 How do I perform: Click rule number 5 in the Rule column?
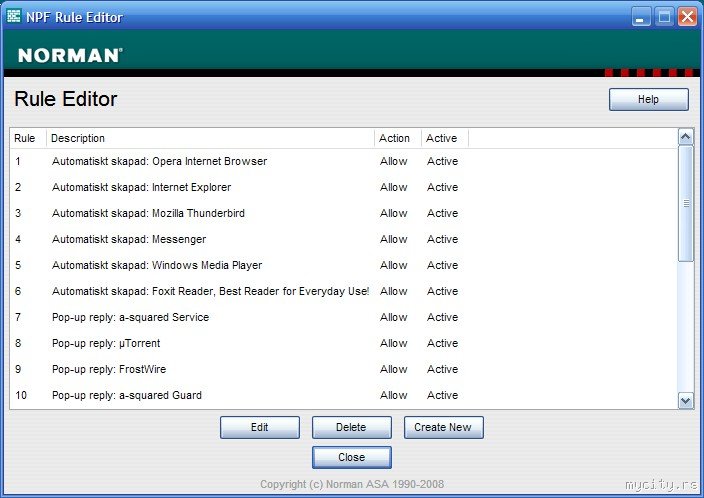pyautogui.click(x=18, y=265)
